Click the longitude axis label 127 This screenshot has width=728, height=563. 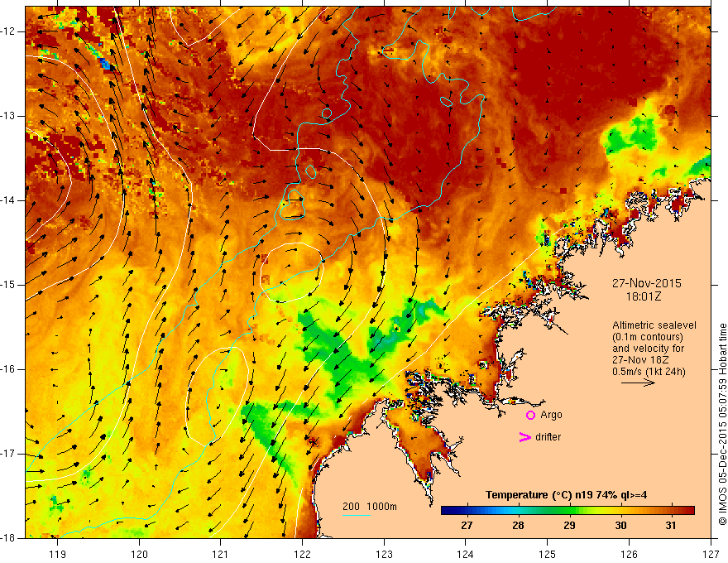711,554
